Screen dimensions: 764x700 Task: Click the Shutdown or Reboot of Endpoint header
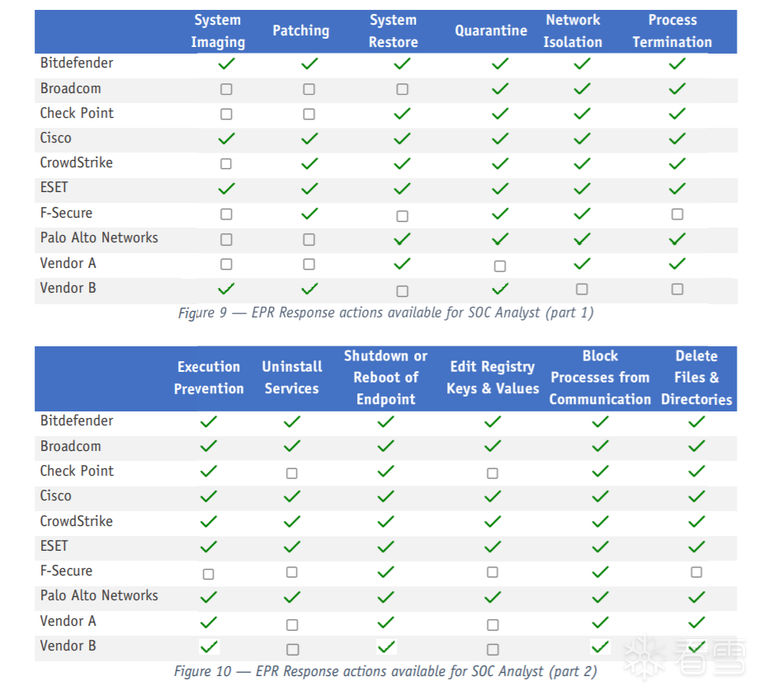(385, 378)
